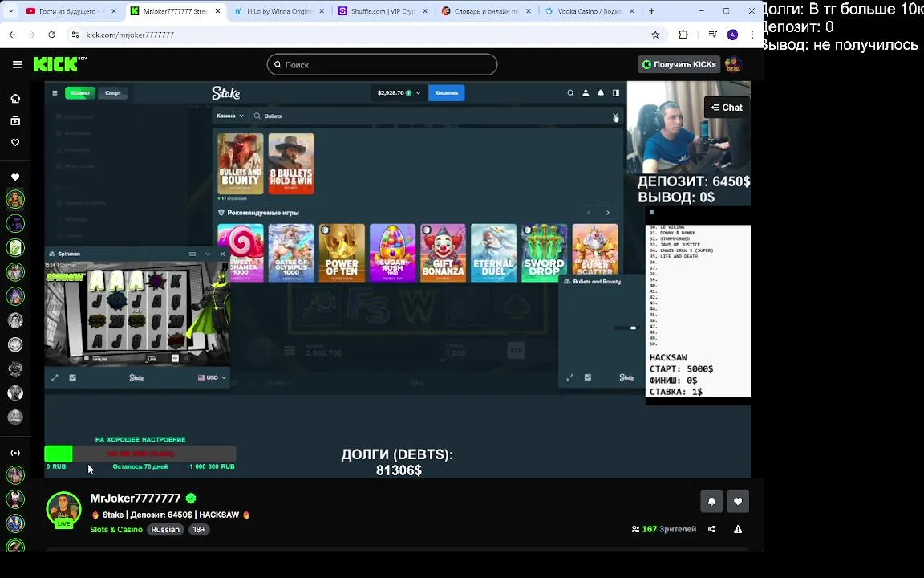Screen dimensions: 924x578
Task: Open Slots & Casino category link
Action: pos(116,530)
